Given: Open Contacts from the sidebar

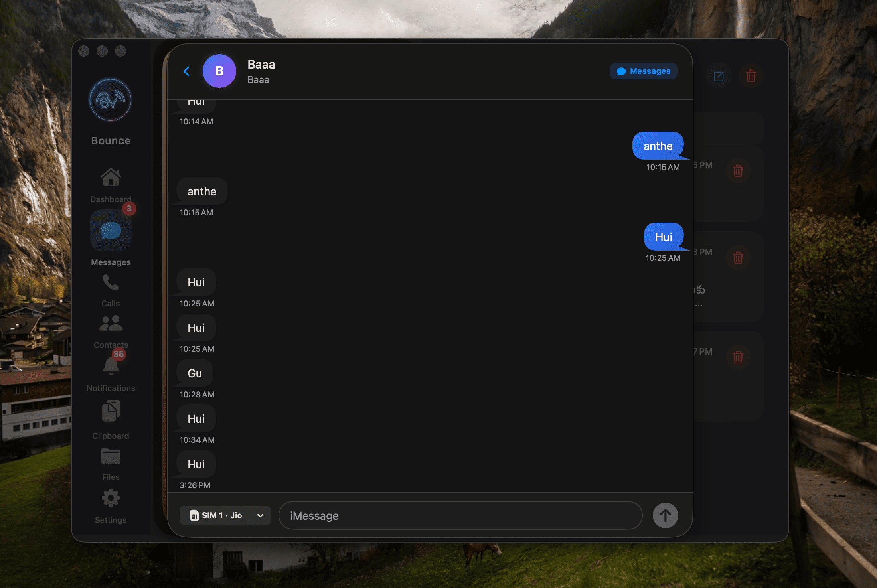Looking at the screenshot, I should pyautogui.click(x=110, y=323).
